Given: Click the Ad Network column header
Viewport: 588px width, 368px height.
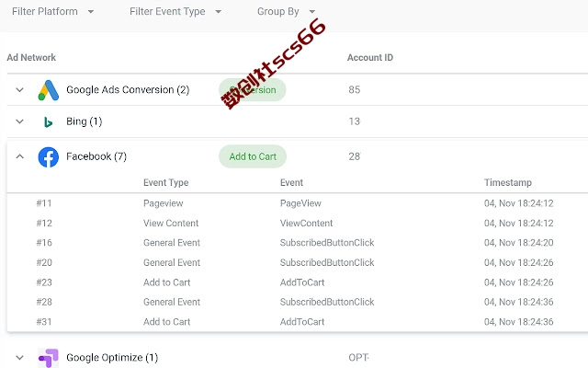Looking at the screenshot, I should 31,57.
